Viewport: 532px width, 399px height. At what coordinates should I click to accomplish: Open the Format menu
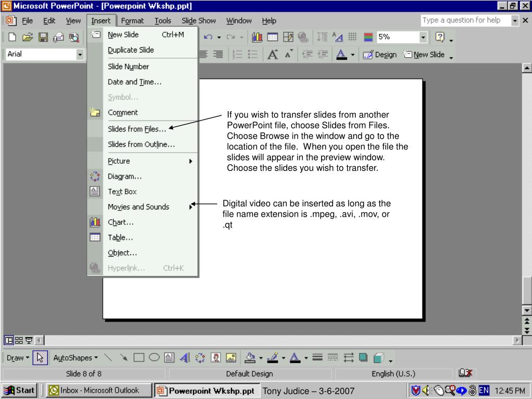tap(132, 21)
